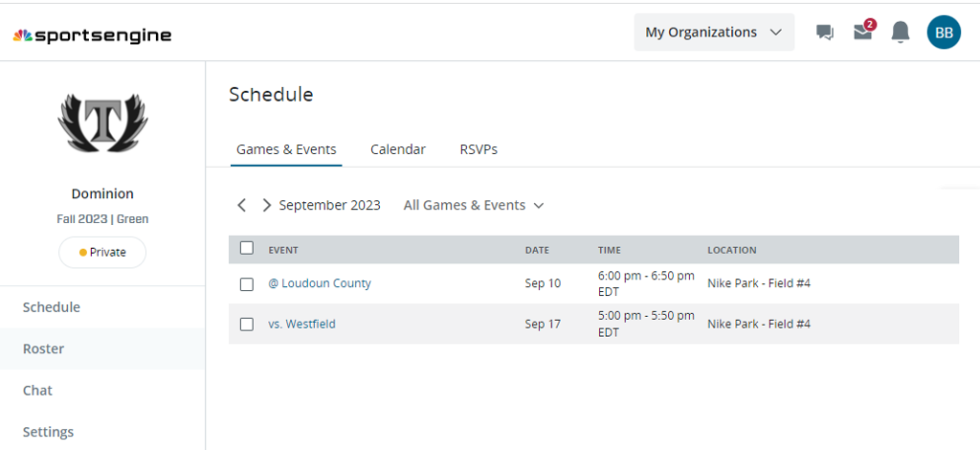Open Settings in the sidebar
Image resolution: width=980 pixels, height=450 pixels.
(48, 432)
